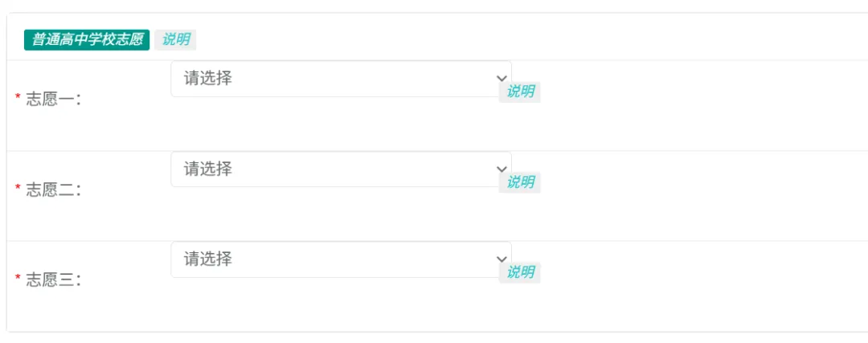Screen dimensions: 868x343
Task: Select the 普通高中学校志愿 green header tag
Action: point(87,40)
